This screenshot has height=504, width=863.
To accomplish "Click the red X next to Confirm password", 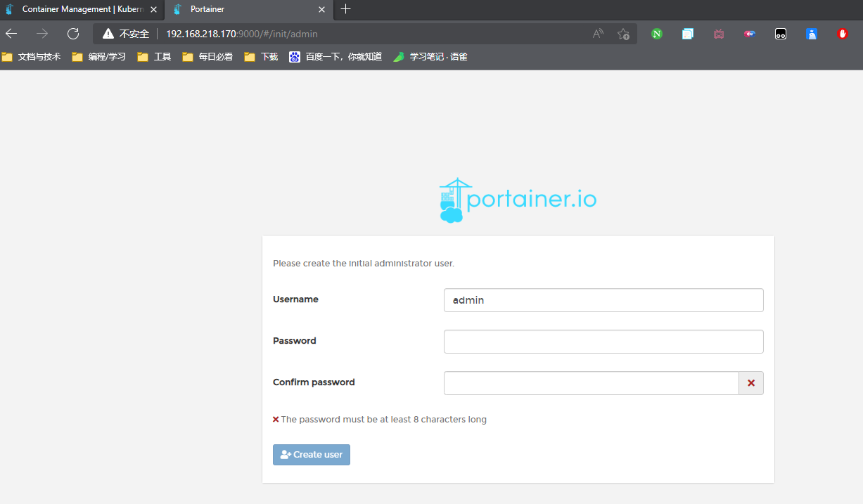I will pyautogui.click(x=751, y=383).
